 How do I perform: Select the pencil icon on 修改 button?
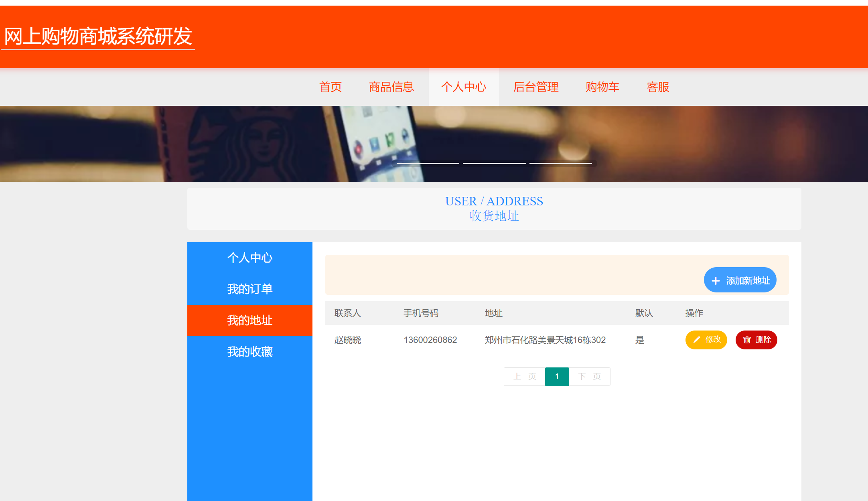[x=697, y=339]
